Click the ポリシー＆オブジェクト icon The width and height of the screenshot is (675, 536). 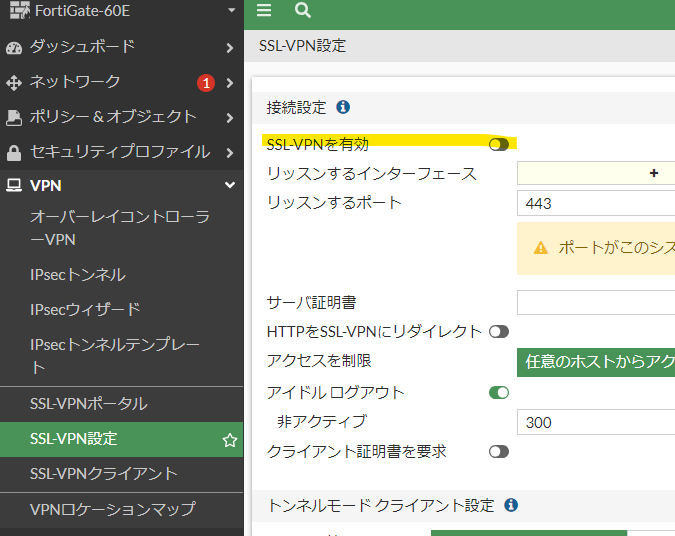14,118
